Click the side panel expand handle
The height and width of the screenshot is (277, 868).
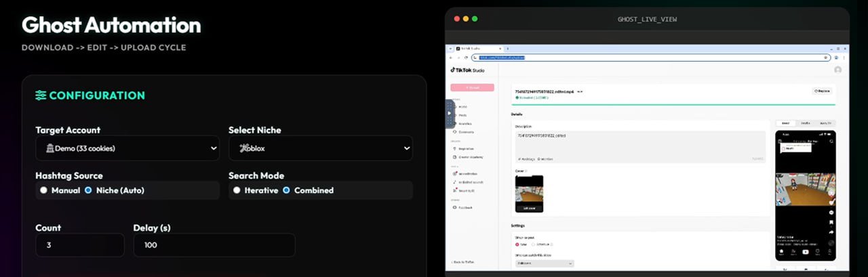[x=449, y=113]
